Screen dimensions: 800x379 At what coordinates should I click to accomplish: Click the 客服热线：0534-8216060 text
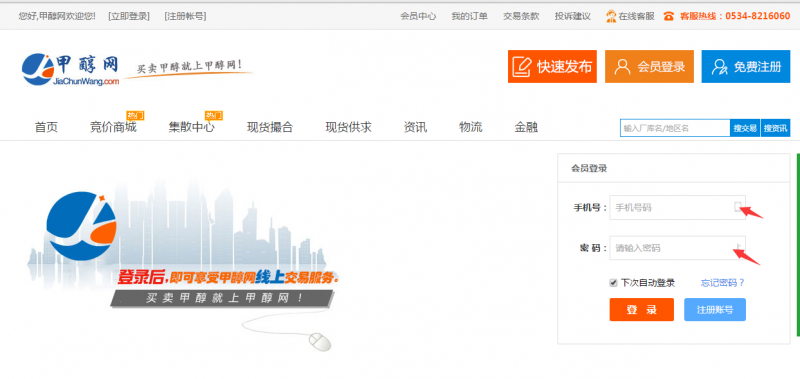(735, 16)
